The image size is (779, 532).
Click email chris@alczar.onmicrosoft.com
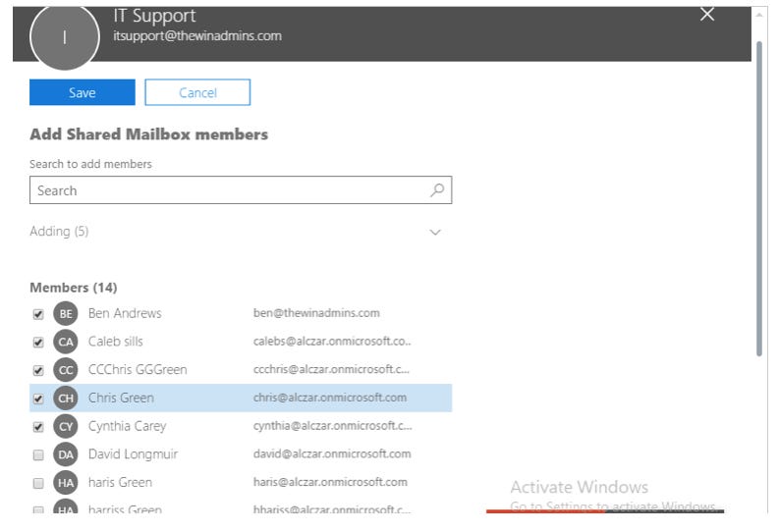click(330, 398)
